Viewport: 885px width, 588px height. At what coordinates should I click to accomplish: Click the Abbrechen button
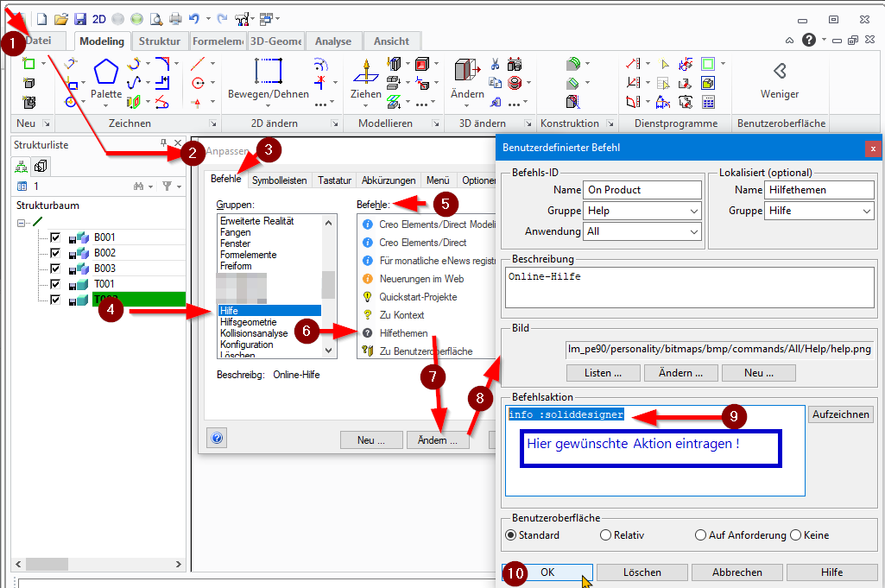737,572
